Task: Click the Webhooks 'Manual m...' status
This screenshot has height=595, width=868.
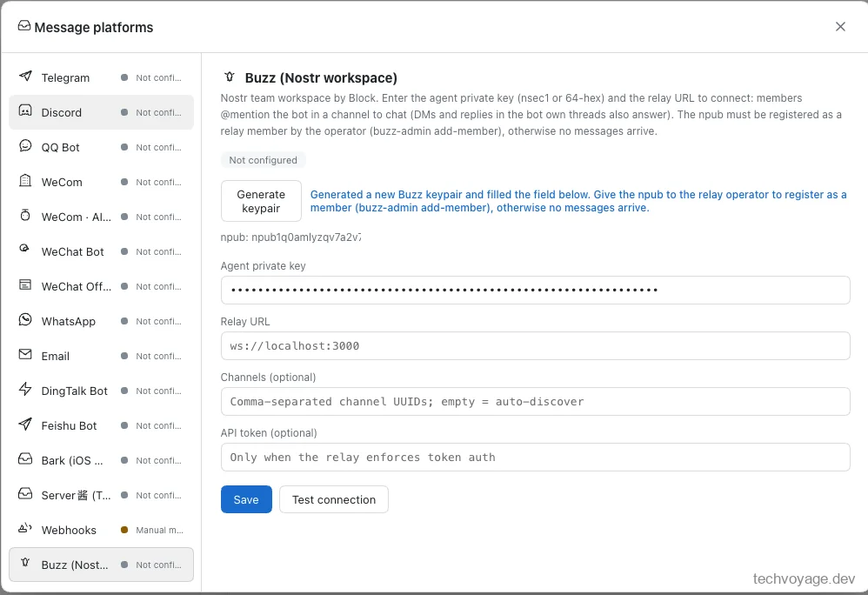Action: click(159, 531)
